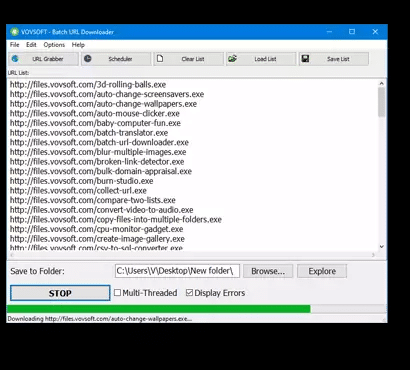Click the Clear List blank page icon
Image resolution: width=410 pixels, height=370 pixels.
click(160, 59)
